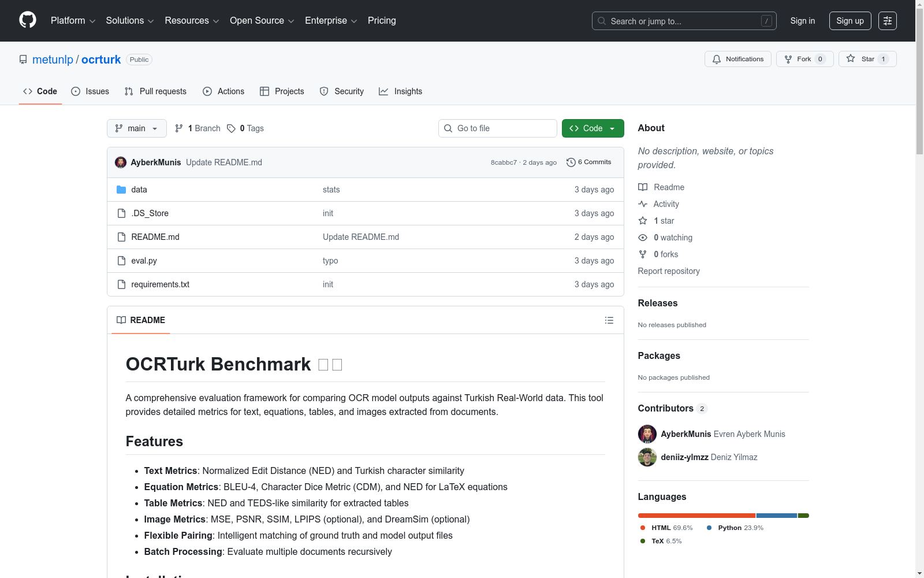This screenshot has height=578, width=924.
Task: Click the search magnifier icon in header
Action: (x=602, y=21)
